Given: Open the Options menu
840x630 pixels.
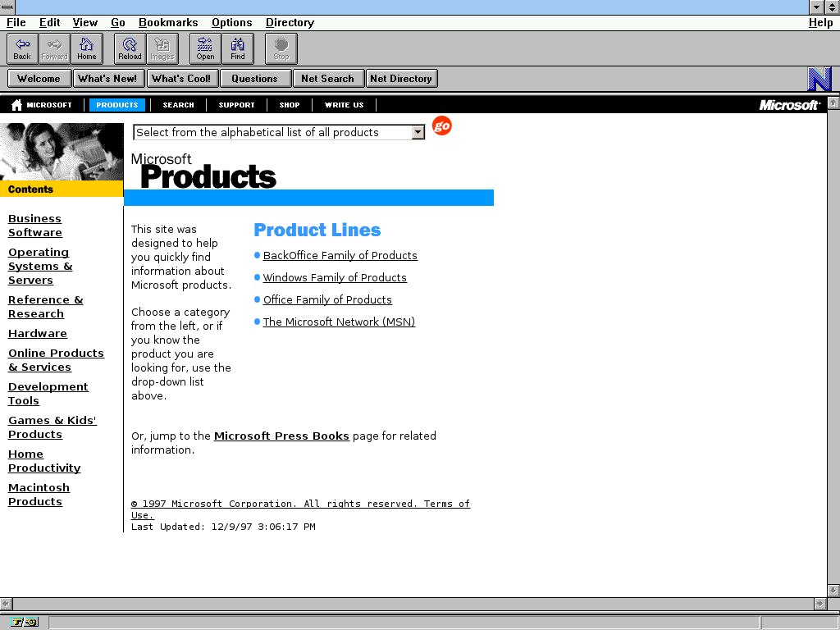Looking at the screenshot, I should (x=231, y=22).
